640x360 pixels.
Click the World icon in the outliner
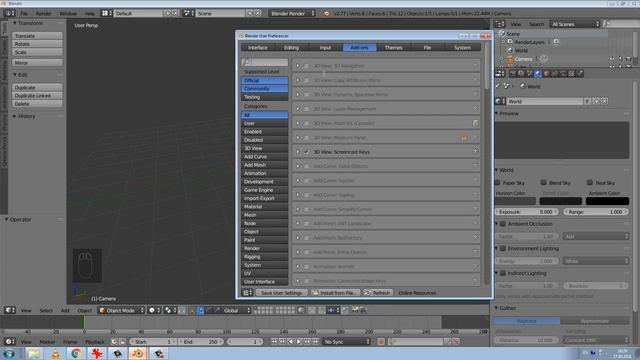[x=510, y=51]
